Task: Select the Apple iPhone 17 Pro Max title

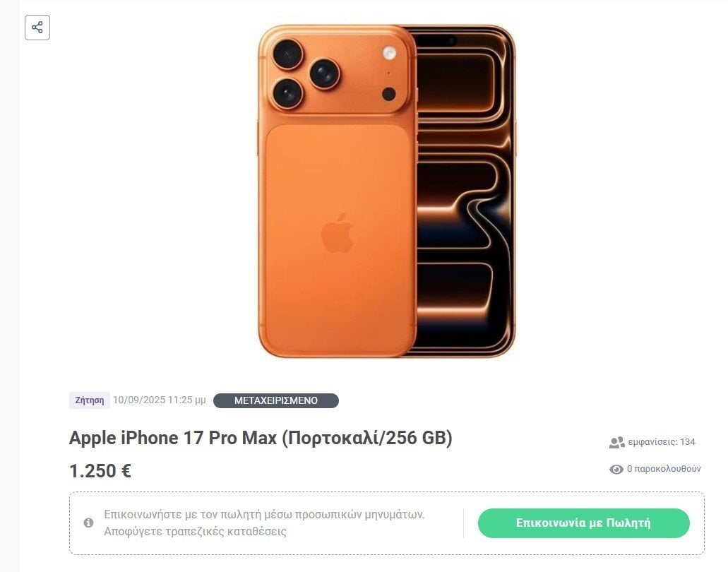Action: [261, 438]
